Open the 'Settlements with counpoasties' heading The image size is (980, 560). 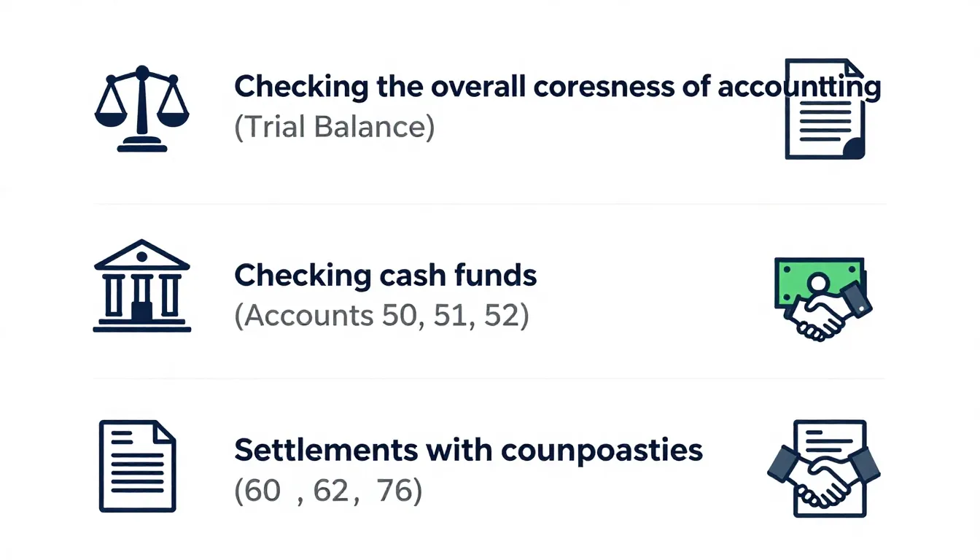coord(468,450)
